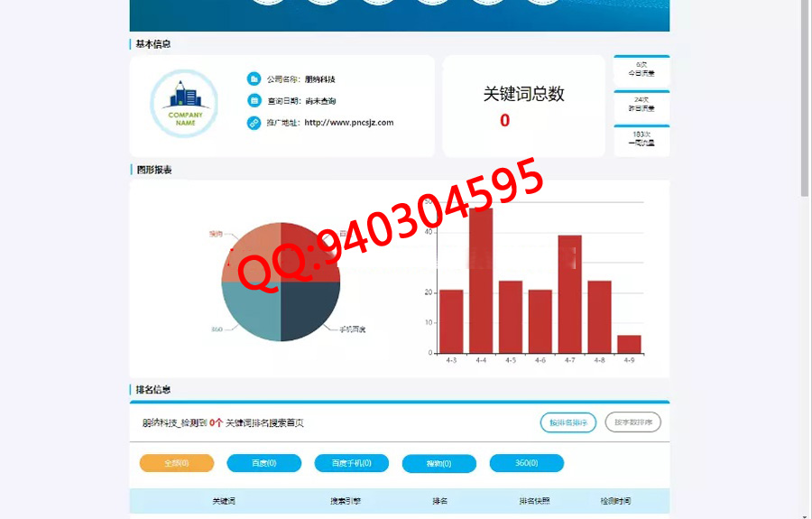Click the 按字数排序 sort button
812x519 pixels.
633,422
